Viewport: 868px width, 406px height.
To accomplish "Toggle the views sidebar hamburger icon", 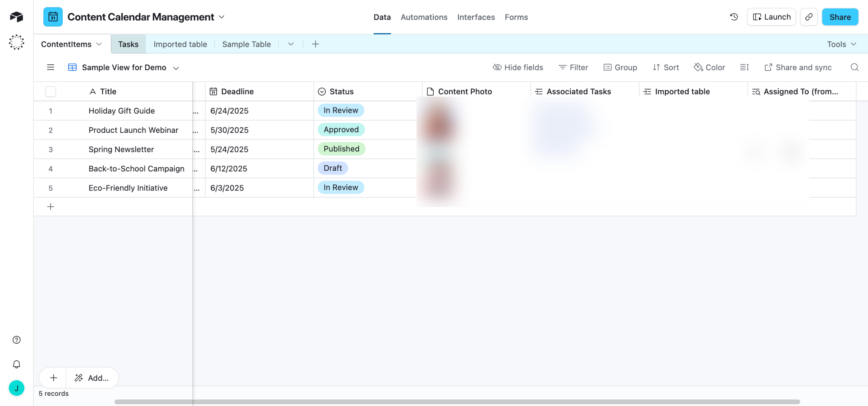I will pos(51,67).
